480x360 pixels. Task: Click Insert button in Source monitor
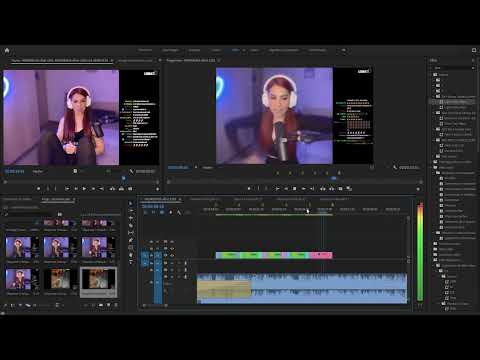pyautogui.click(x=112, y=189)
